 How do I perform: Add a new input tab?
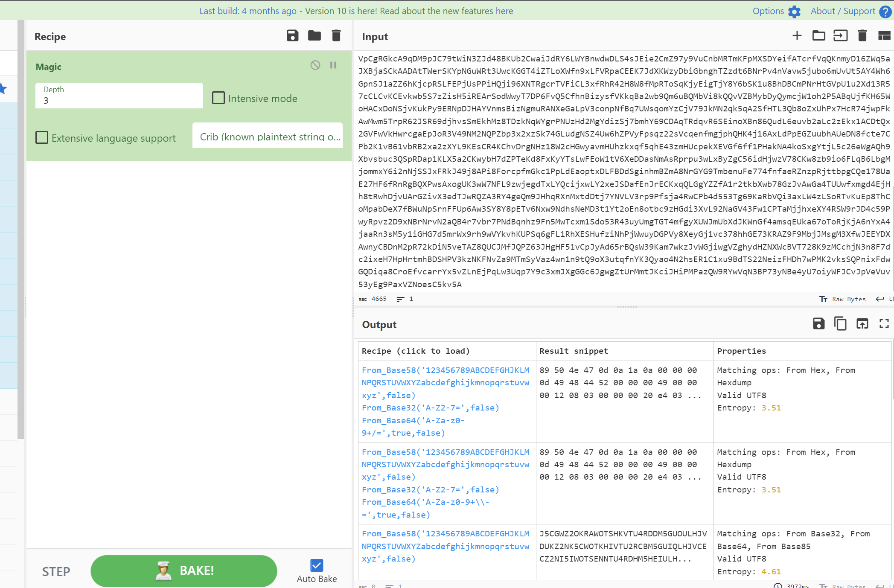click(x=797, y=36)
